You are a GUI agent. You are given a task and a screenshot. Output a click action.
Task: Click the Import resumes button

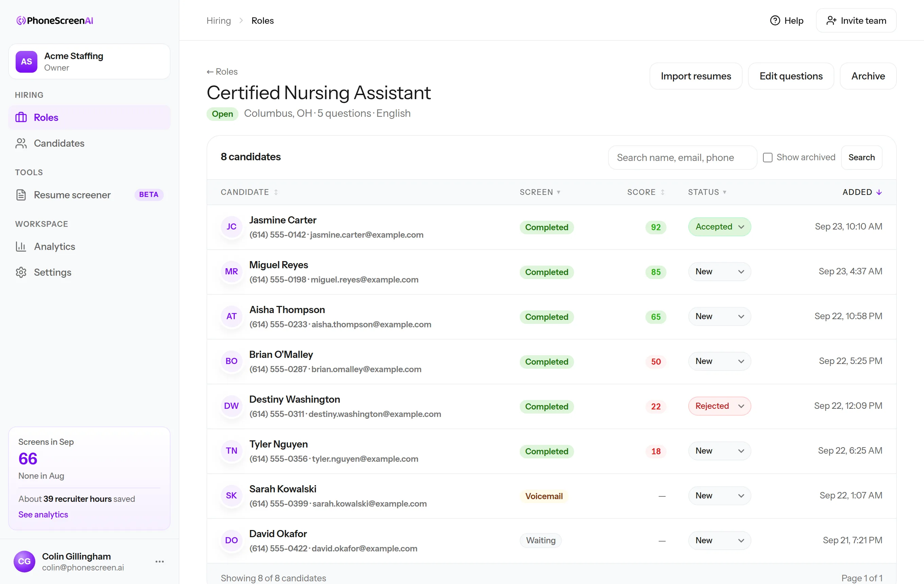[x=696, y=76]
